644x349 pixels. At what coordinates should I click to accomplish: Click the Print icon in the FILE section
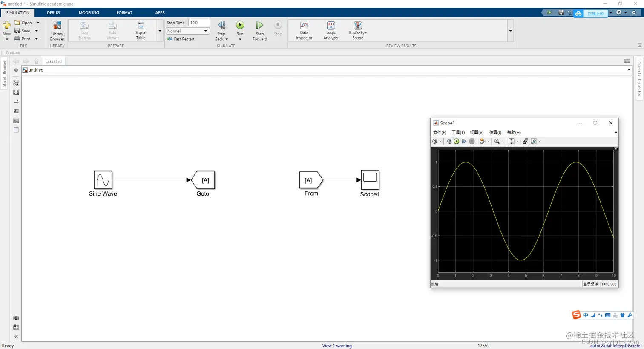tap(17, 39)
